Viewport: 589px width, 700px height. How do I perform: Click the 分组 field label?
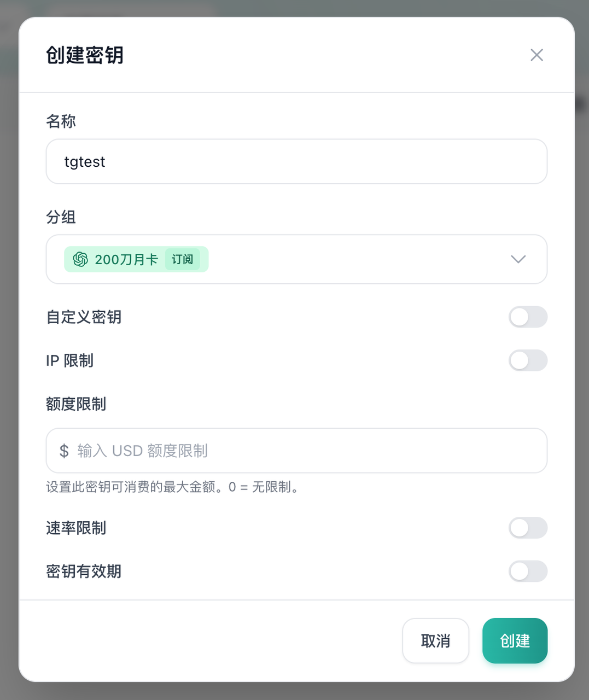click(61, 217)
